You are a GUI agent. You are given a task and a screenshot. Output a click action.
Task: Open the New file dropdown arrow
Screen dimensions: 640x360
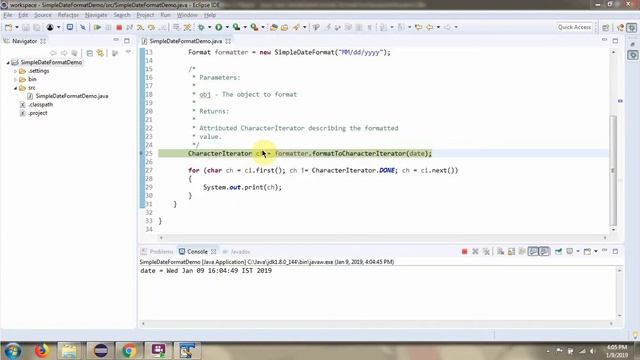coord(17,27)
